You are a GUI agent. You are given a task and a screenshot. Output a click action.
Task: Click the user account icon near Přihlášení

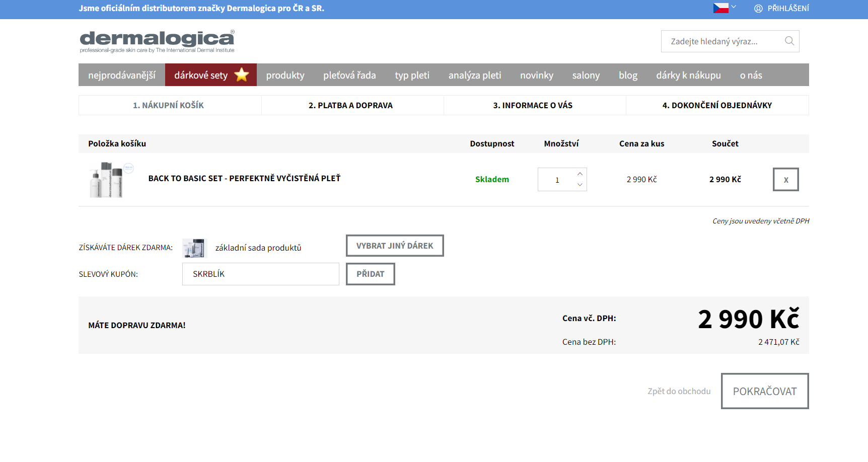[758, 9]
